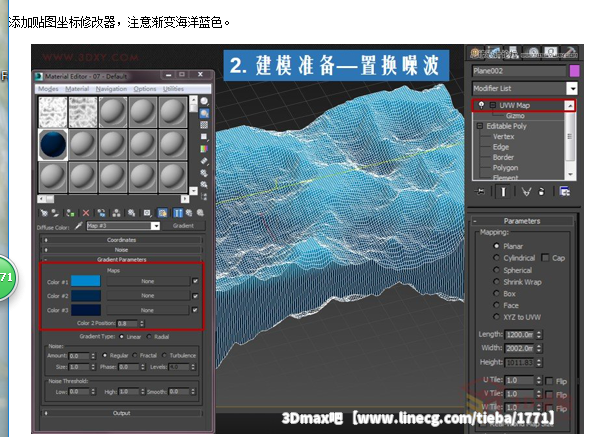Toggle the checkered Background icon
The image size is (594, 437).
point(204,125)
